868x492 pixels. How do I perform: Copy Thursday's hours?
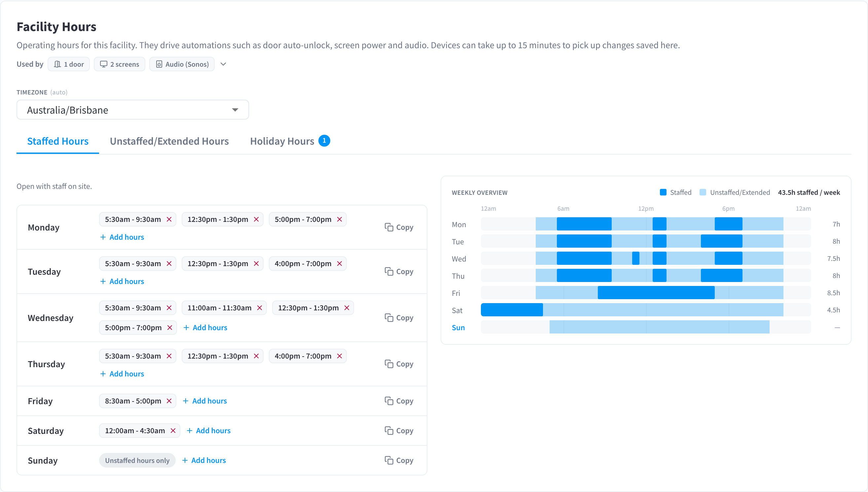click(x=399, y=364)
